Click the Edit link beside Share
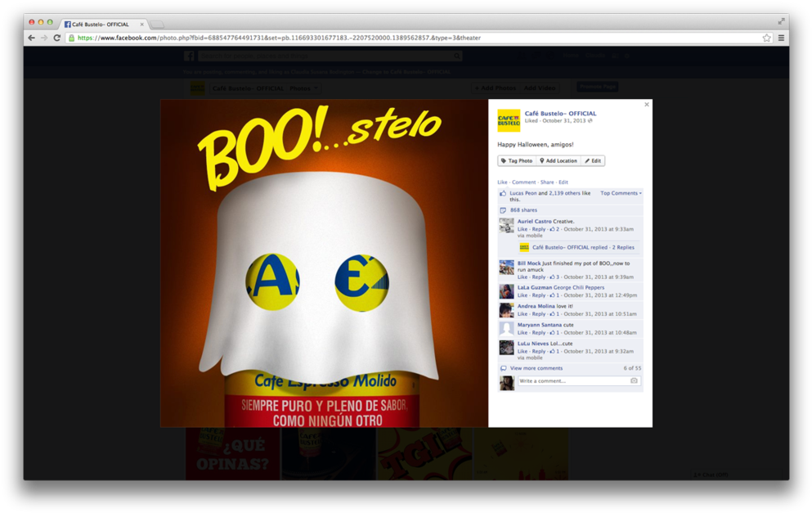This screenshot has height=513, width=812. point(563,182)
